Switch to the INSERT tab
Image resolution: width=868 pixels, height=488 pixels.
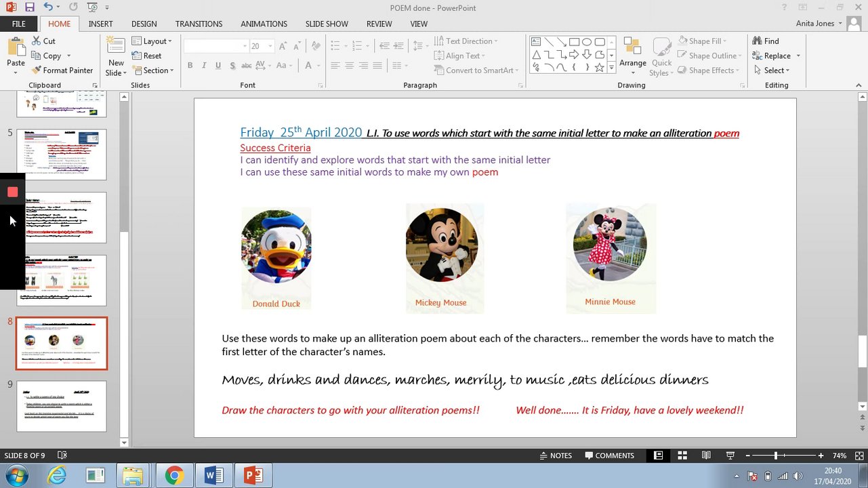tap(100, 24)
